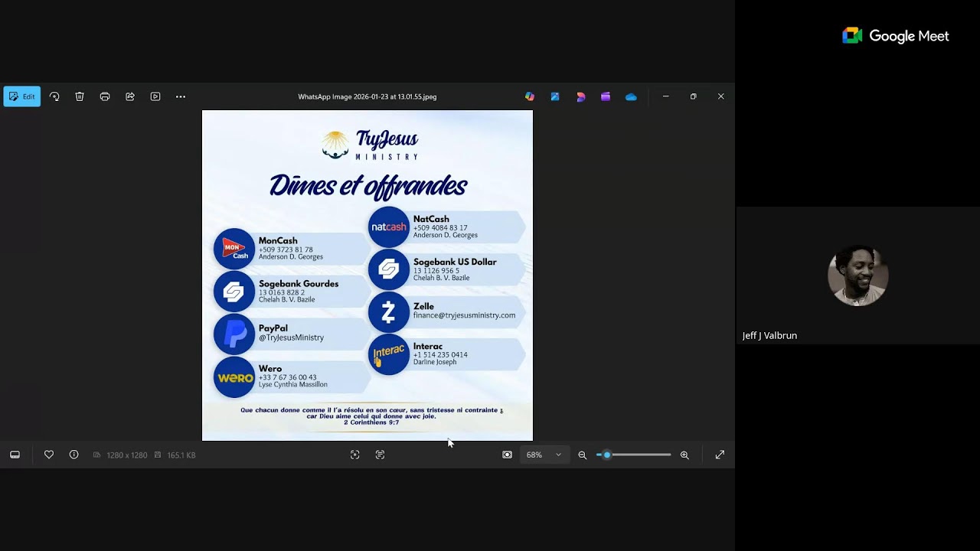The width and height of the screenshot is (980, 551).
Task: Click the Darline Joseph name text
Action: coord(435,362)
